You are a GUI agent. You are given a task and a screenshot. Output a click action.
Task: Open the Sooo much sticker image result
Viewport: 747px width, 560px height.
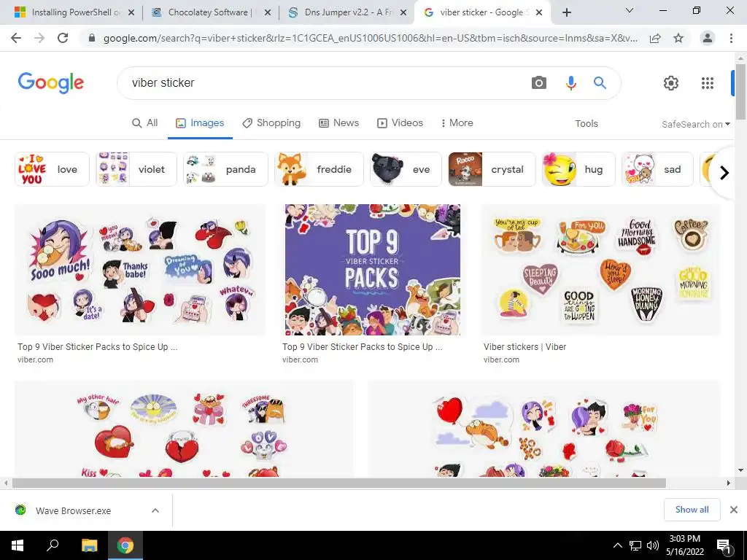(x=140, y=270)
